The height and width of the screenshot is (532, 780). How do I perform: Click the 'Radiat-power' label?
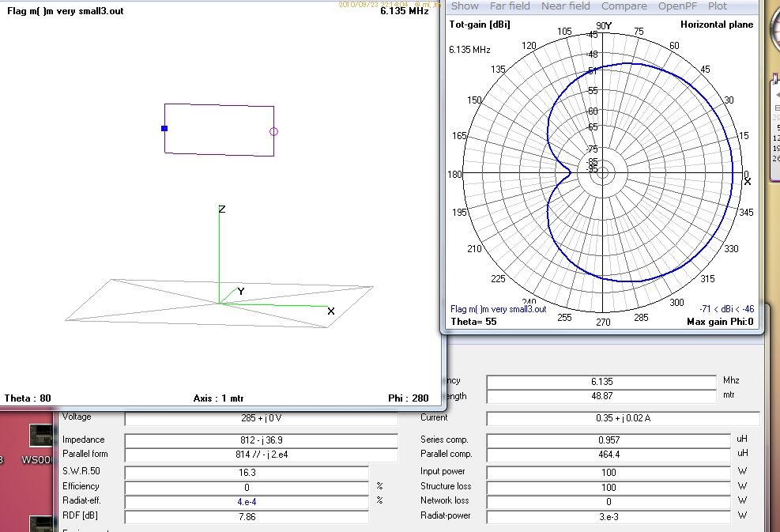point(445,515)
